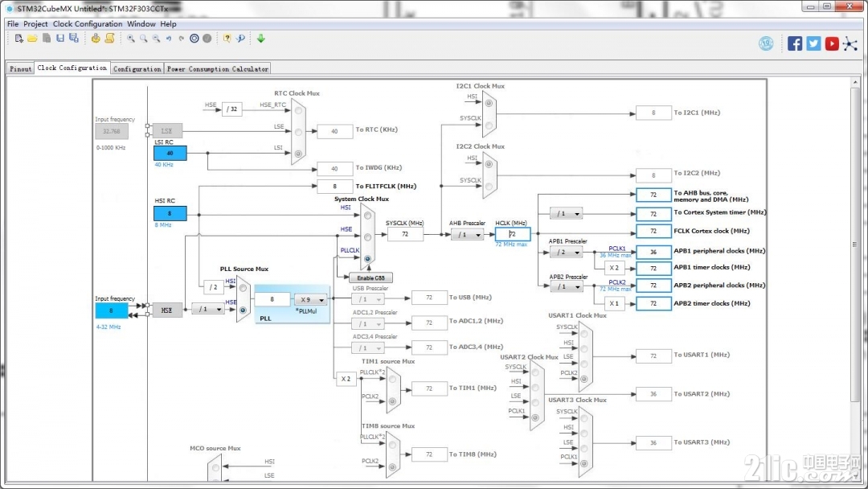Viewport: 868px width, 489px height.
Task: Open the APB2 Prescaler dropdown
Action: coord(567,287)
